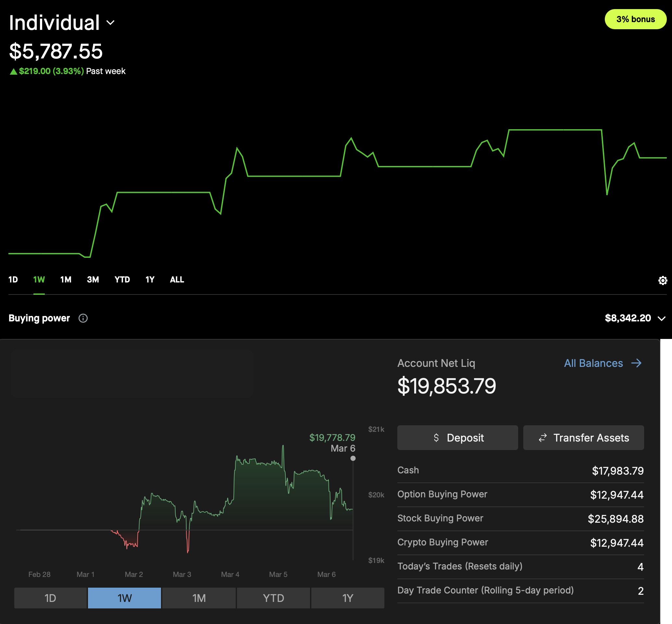Expand the Individual account dropdown
Image resolution: width=672 pixels, height=624 pixels.
[110, 23]
